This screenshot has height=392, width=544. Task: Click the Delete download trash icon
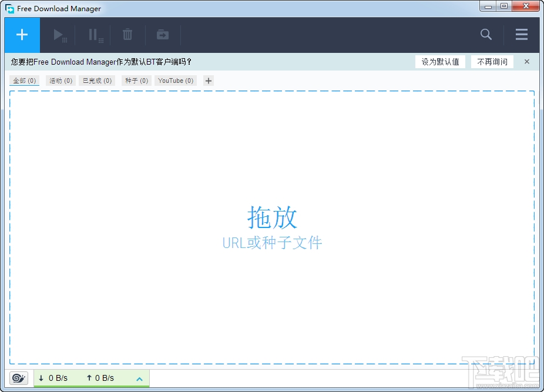pos(127,35)
